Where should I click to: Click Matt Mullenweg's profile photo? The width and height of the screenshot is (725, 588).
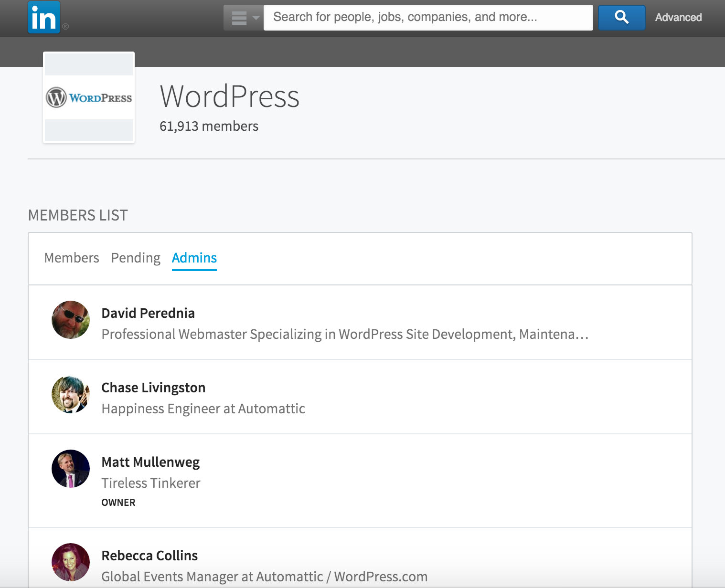(x=70, y=469)
